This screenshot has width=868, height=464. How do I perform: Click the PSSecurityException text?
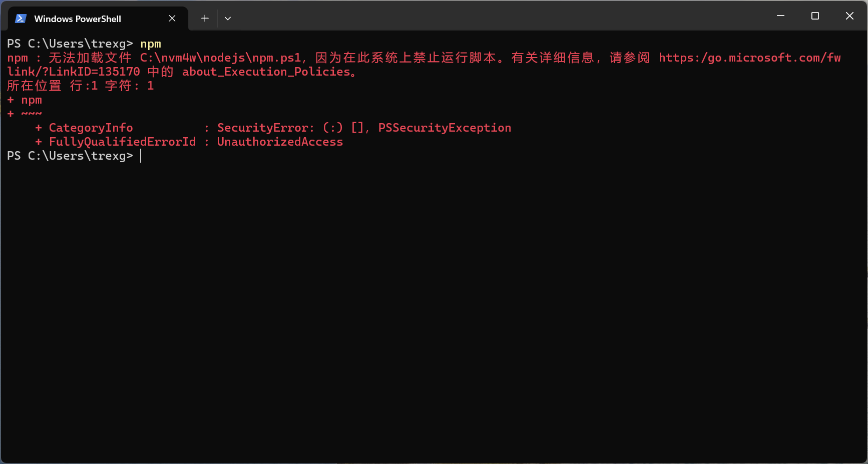pyautogui.click(x=445, y=128)
